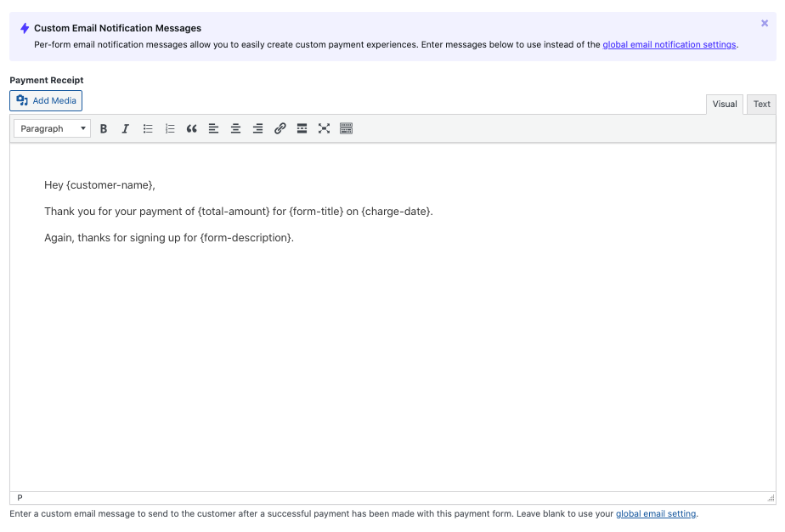The image size is (785, 532).
Task: Add a blockquote
Action: [x=191, y=129]
